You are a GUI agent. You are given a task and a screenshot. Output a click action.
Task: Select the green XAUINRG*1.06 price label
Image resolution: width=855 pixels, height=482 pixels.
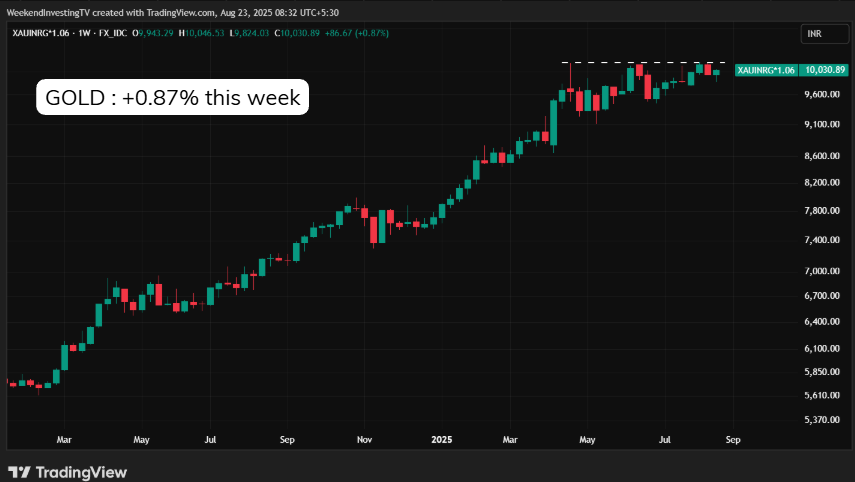(766, 70)
